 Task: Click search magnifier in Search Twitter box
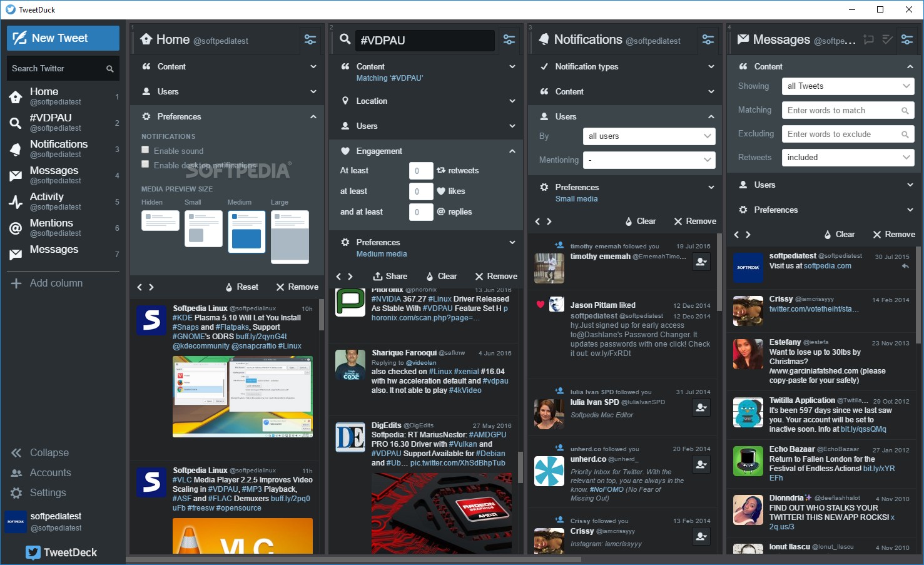pos(109,69)
